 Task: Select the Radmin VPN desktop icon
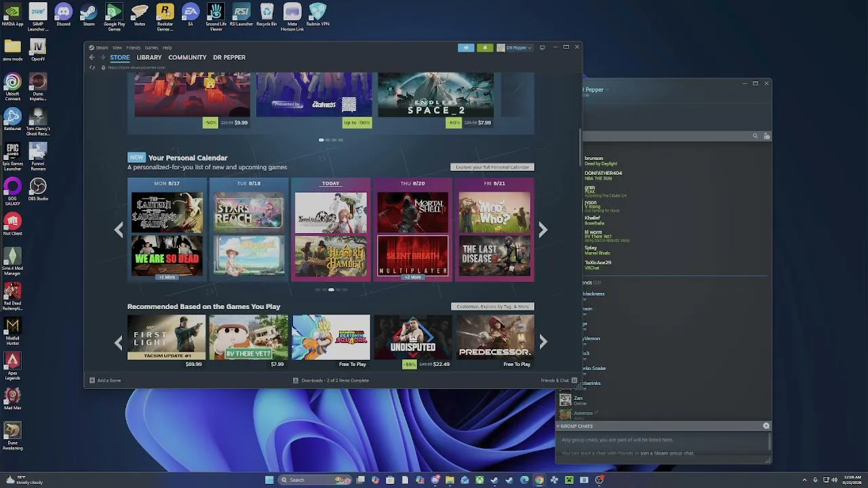pos(317,15)
